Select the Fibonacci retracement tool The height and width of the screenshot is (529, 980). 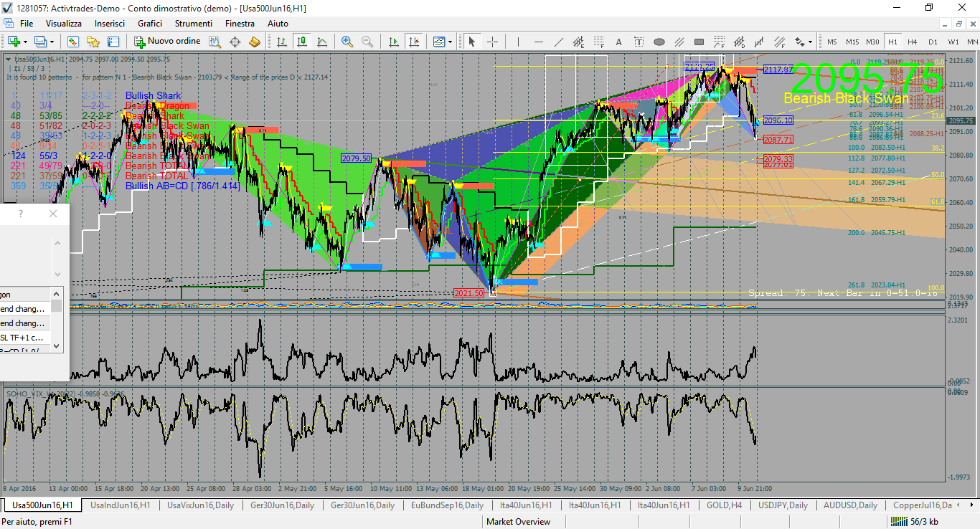598,42
